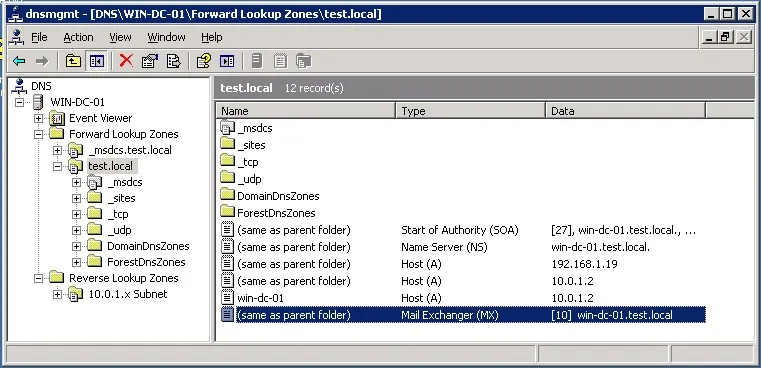Open Properties via toolbar icon
This screenshot has height=368, width=761.
[150, 61]
